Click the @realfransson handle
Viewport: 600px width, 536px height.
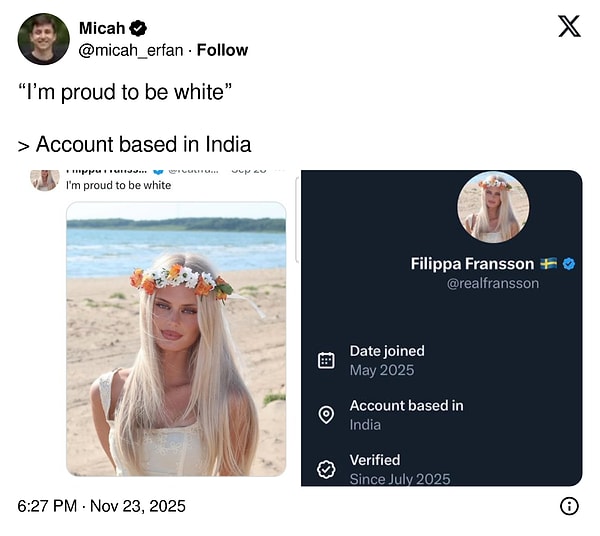pyautogui.click(x=492, y=283)
